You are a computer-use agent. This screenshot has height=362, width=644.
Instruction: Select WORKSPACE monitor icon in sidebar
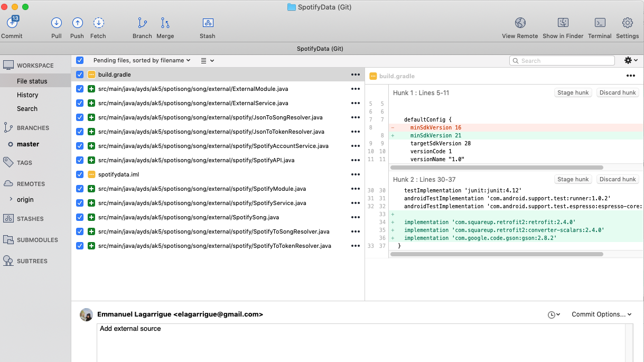[8, 66]
